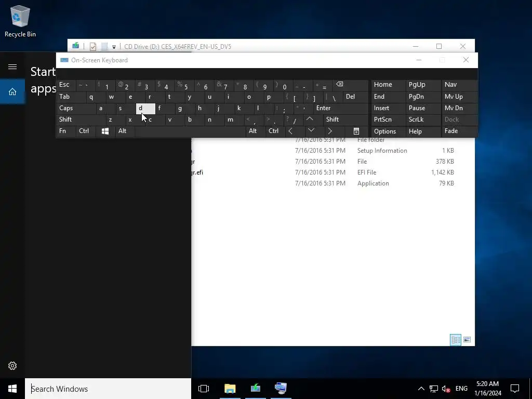Open network status icon in system tray
The width and height of the screenshot is (532, 399).
click(x=434, y=389)
